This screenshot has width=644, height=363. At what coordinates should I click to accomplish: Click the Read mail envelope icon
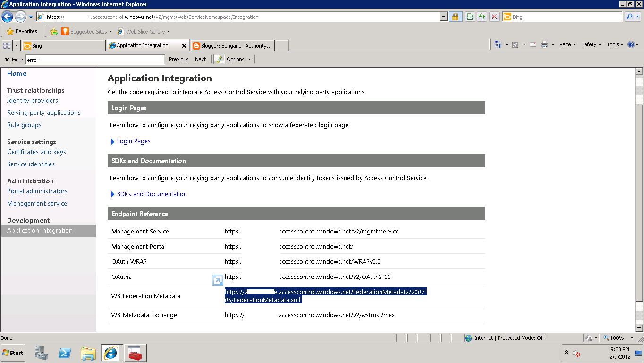pos(533,44)
